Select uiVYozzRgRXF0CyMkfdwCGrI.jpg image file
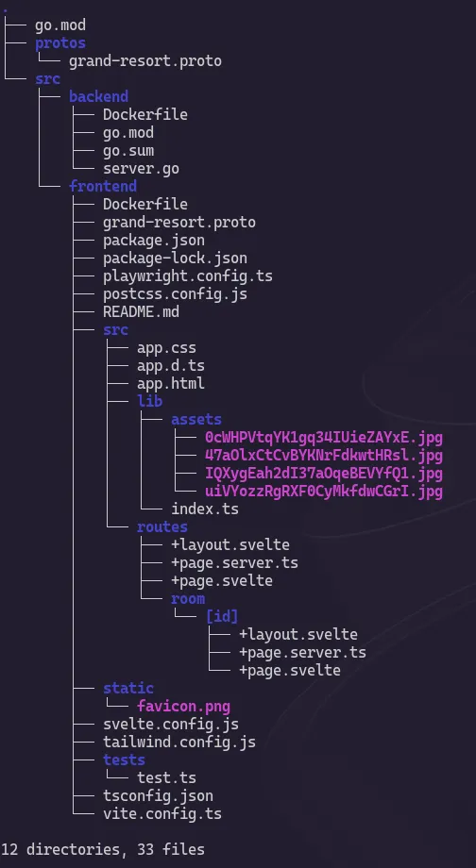 click(324, 491)
